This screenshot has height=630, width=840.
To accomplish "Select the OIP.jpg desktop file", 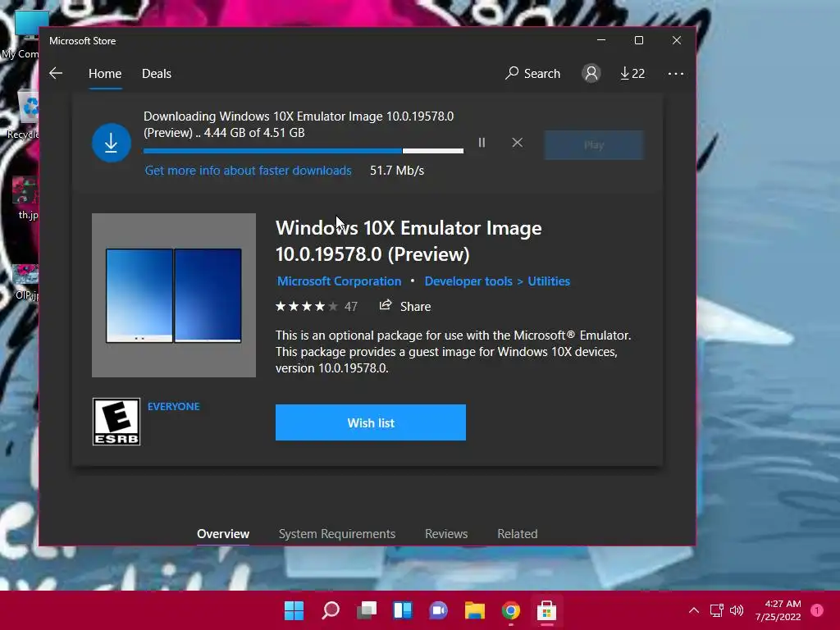I will coord(27,282).
